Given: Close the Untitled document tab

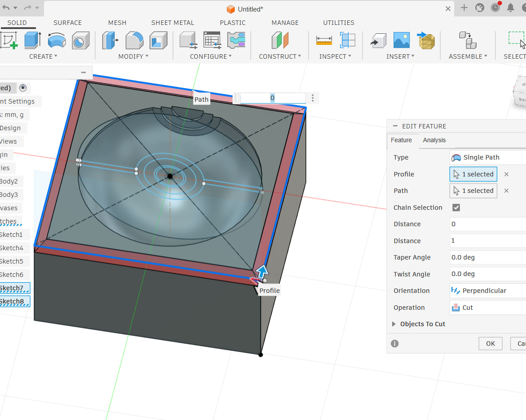Looking at the screenshot, I should 448,9.
